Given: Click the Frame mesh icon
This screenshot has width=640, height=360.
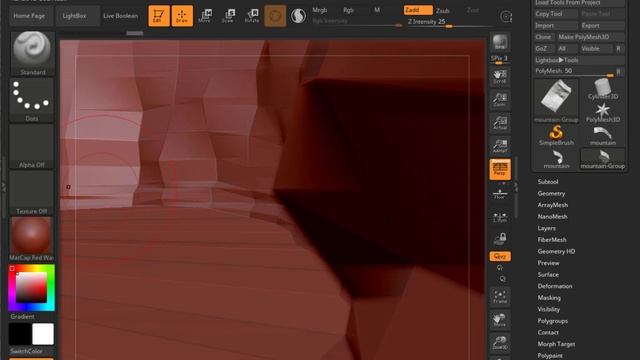Looking at the screenshot, I should tap(500, 297).
